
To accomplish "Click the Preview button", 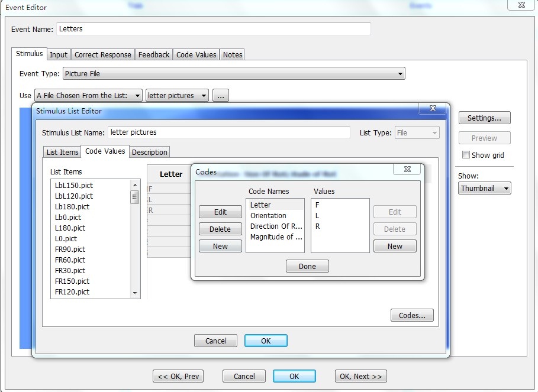I will pos(485,138).
